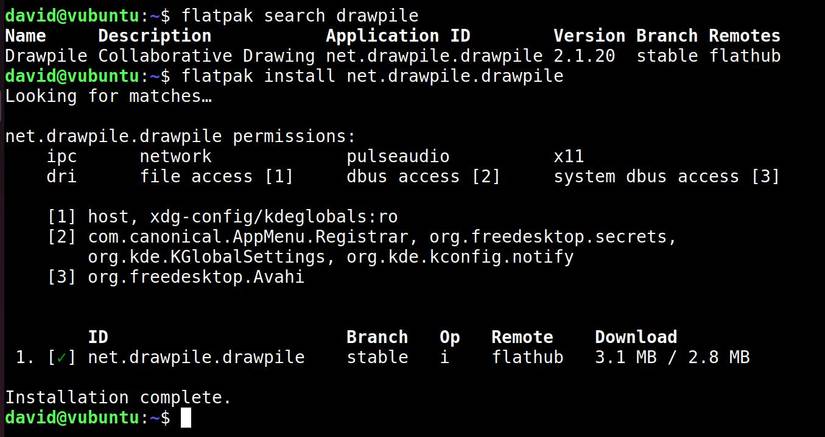Click the "ipc" permission entry
Image resolution: width=825 pixels, height=437 pixels.
(x=62, y=156)
